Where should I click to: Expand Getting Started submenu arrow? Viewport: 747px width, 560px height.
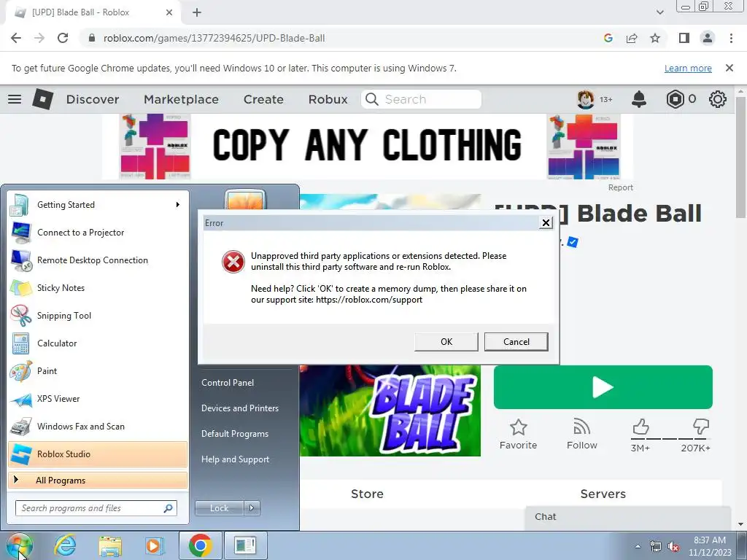point(178,205)
